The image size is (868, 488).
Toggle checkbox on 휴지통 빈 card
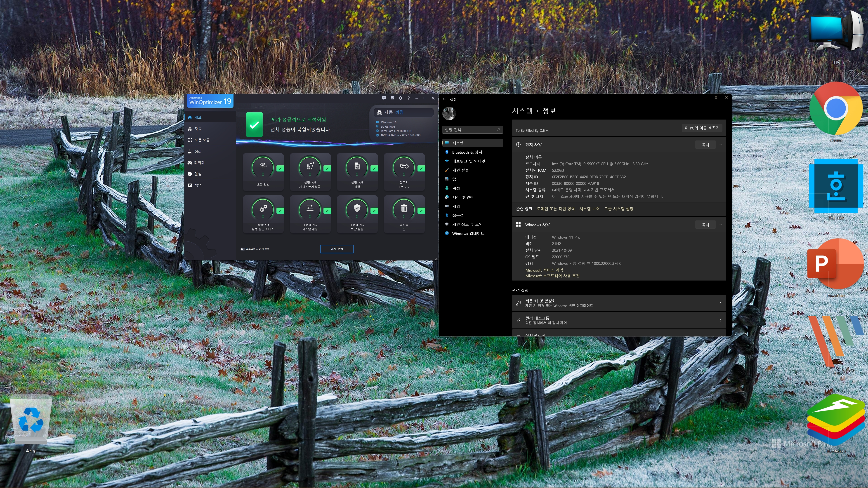421,211
